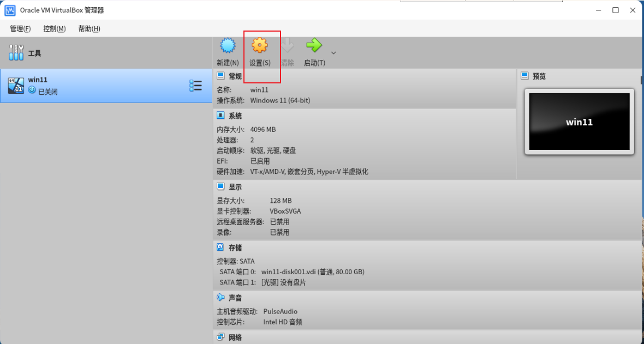Expand the dropdown arrow beside Start button
The image size is (644, 344).
(333, 53)
